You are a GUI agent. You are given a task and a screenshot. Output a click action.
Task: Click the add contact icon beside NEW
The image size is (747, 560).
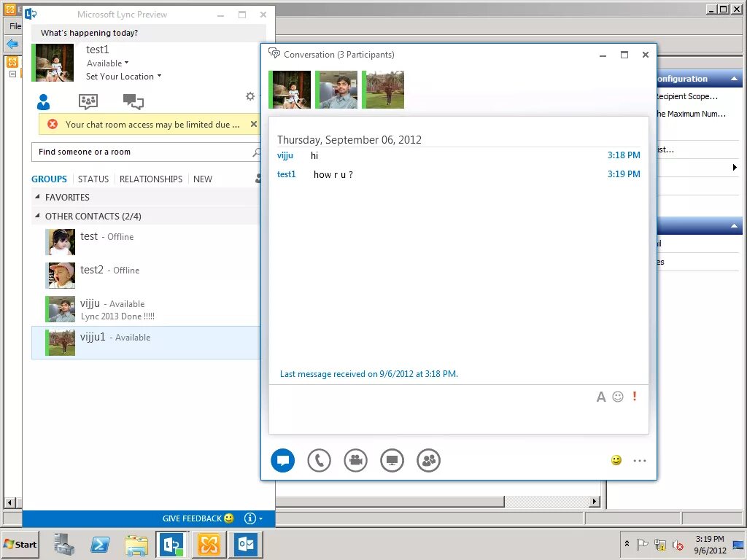point(258,179)
